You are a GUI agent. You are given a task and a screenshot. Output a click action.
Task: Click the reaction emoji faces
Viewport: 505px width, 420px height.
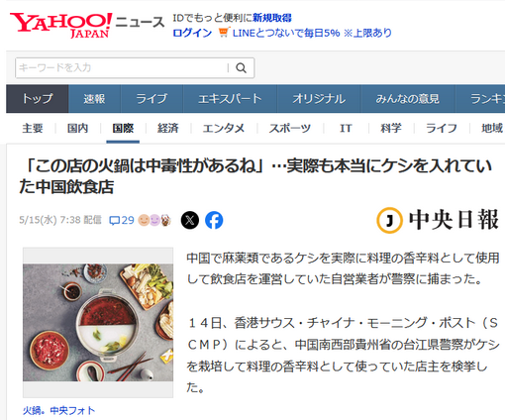154,220
